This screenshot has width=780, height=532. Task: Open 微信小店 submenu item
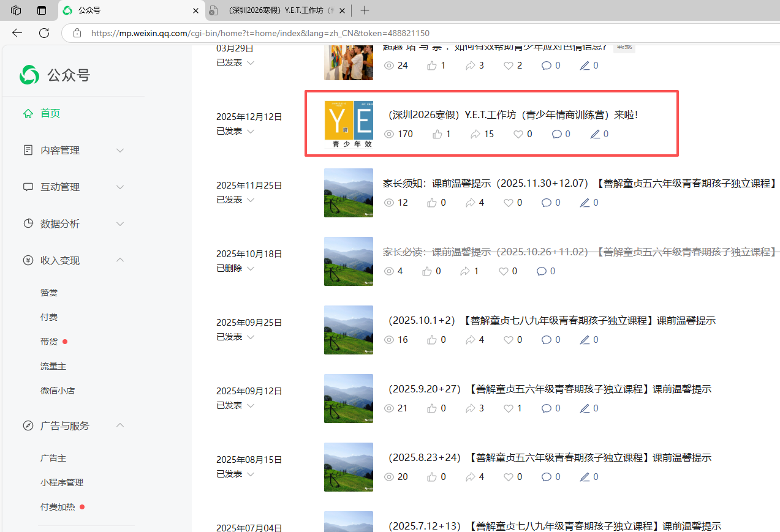pyautogui.click(x=58, y=391)
